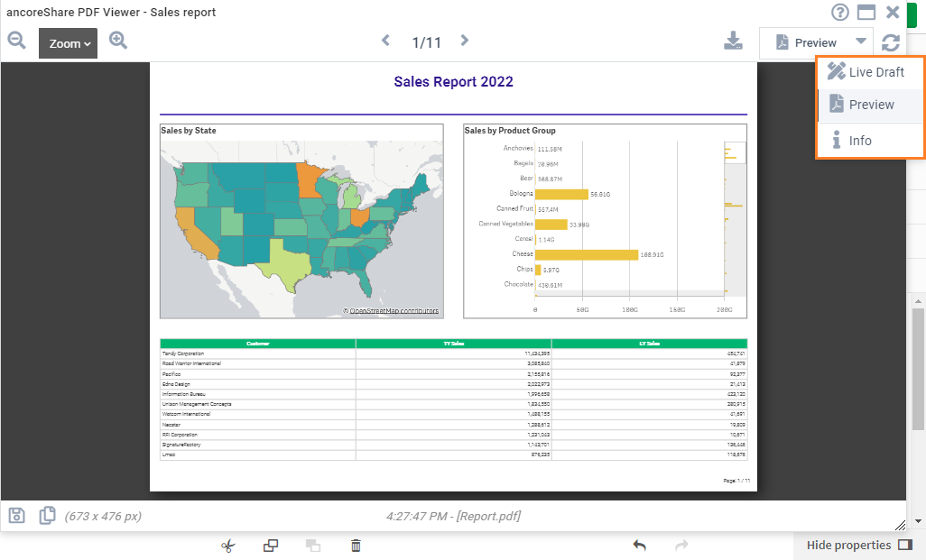This screenshot has height=560, width=926.
Task: Click the page indicator 1/11
Action: (x=426, y=42)
